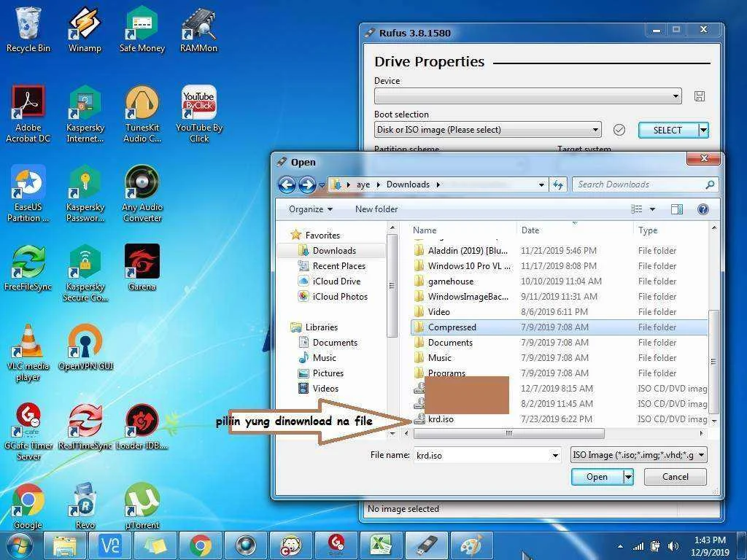The height and width of the screenshot is (560, 747).
Task: Open the Excel taskbar button
Action: pos(380,545)
